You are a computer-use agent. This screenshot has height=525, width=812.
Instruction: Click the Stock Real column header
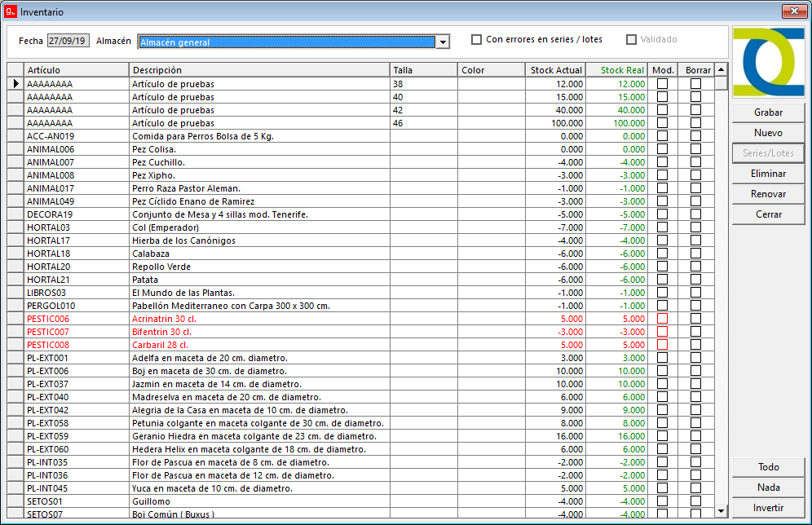click(x=617, y=70)
